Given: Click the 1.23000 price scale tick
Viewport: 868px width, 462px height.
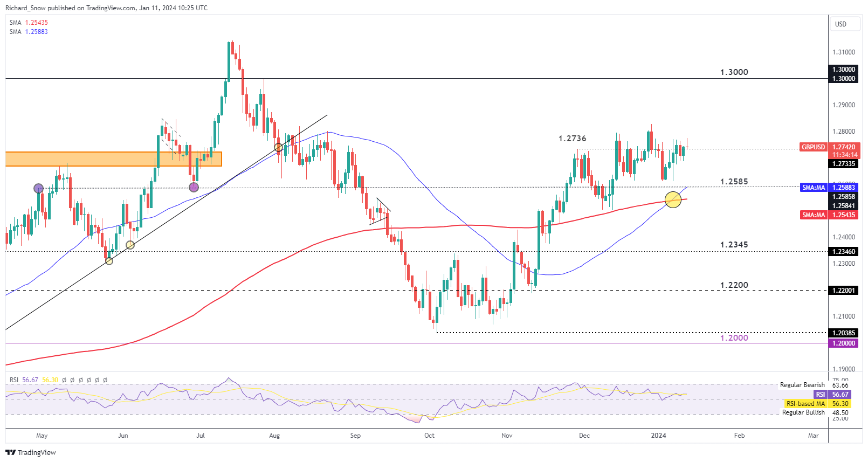Looking at the screenshot, I should coord(844,264).
